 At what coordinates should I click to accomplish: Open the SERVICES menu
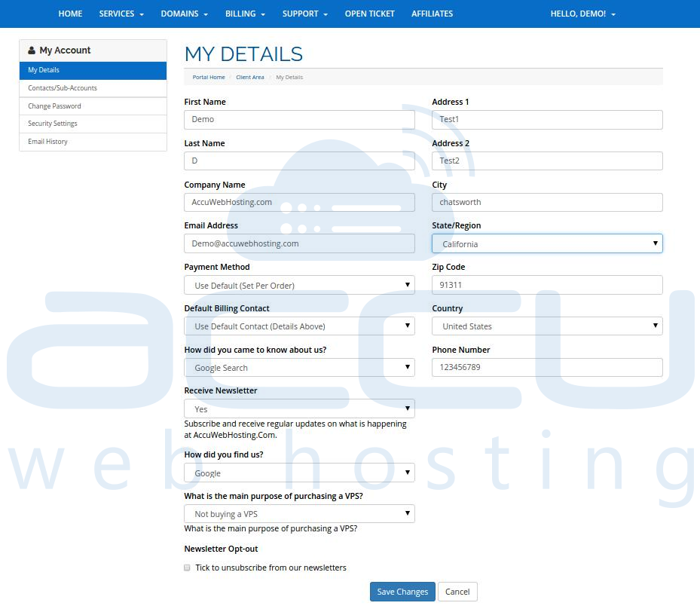point(121,14)
